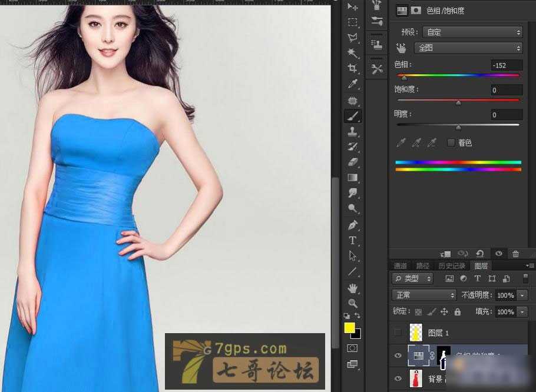Reset adjustment to defaults
This screenshot has height=392, width=536.
(x=480, y=254)
